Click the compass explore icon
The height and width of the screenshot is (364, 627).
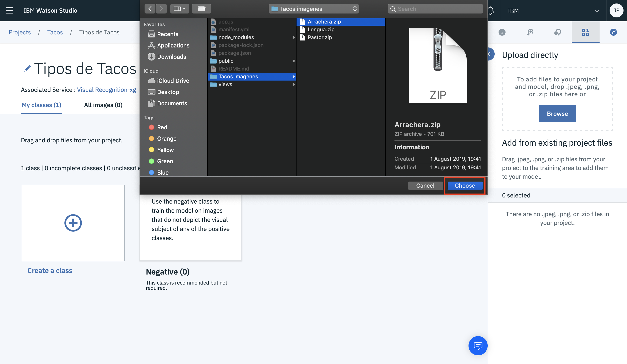click(613, 32)
